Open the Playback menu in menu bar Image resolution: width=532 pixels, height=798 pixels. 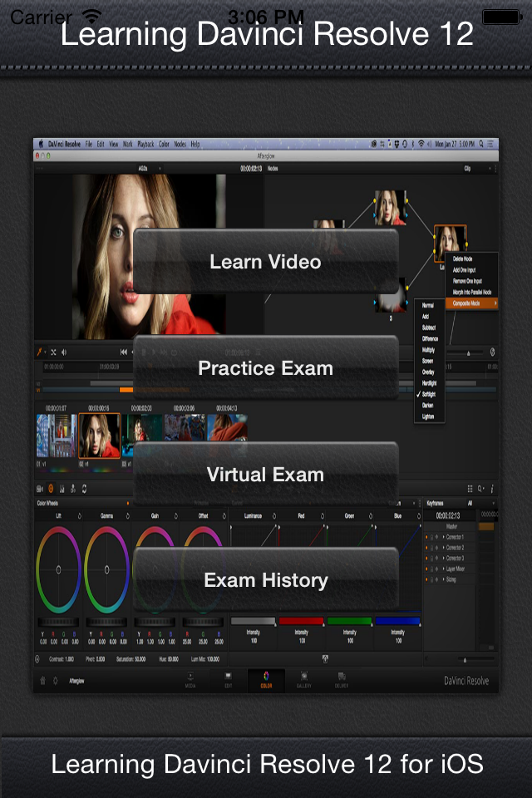(x=145, y=144)
